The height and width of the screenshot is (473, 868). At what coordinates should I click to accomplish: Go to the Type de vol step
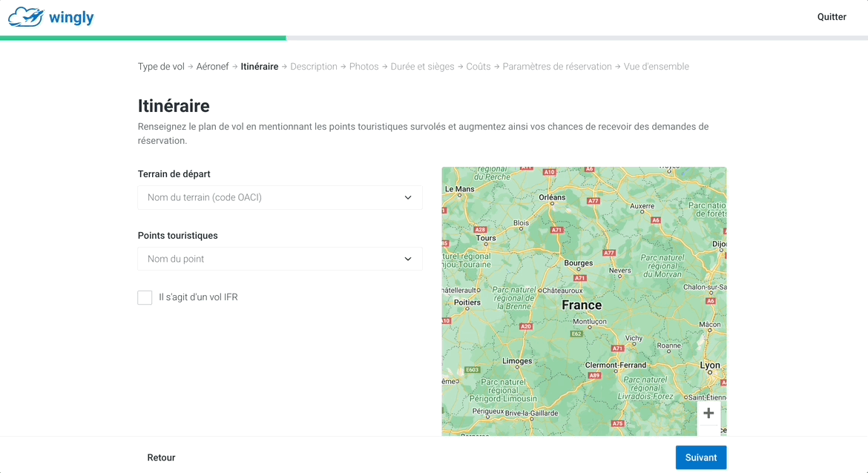[161, 67]
